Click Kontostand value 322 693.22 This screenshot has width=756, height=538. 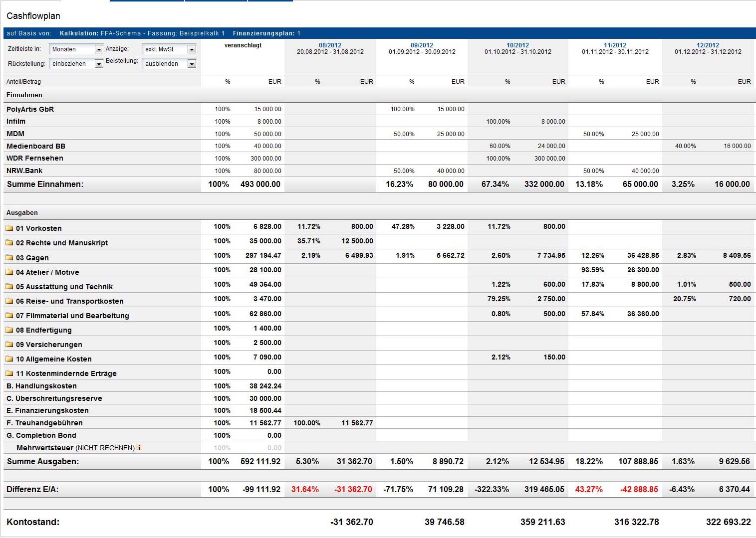point(729,522)
